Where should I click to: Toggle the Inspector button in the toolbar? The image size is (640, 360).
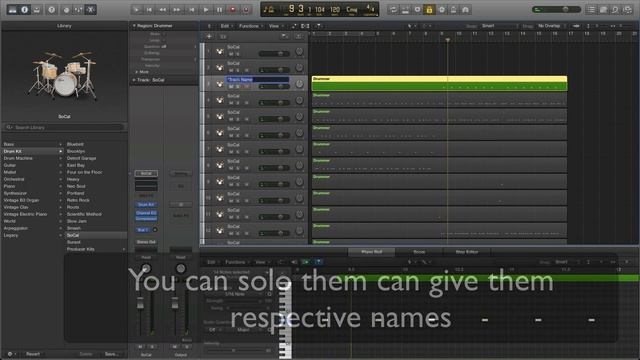coord(24,9)
